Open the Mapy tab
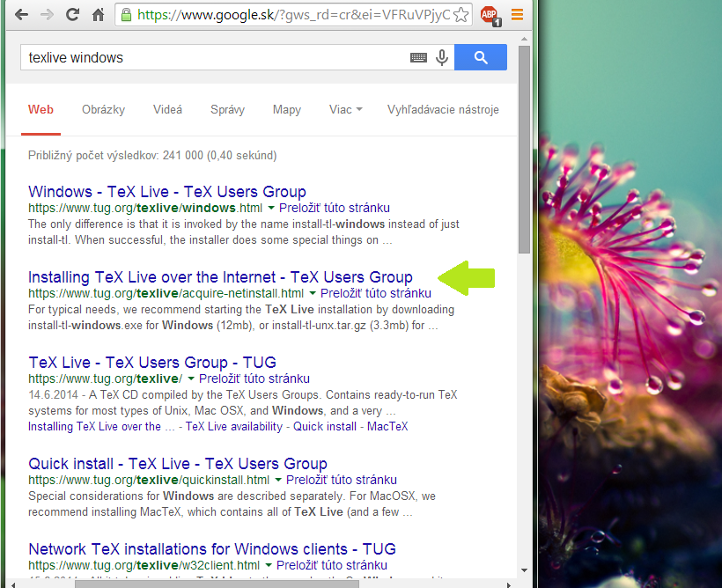This screenshot has width=722, height=588. pyautogui.click(x=286, y=109)
